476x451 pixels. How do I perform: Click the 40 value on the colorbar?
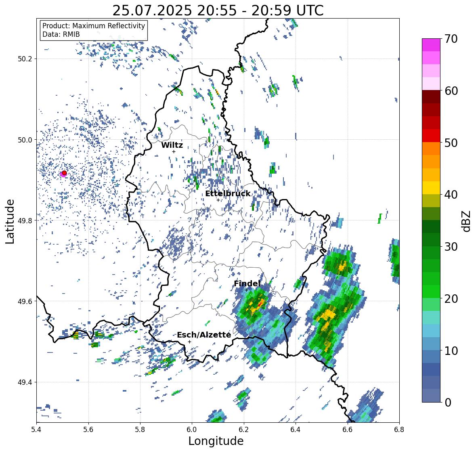451,195
